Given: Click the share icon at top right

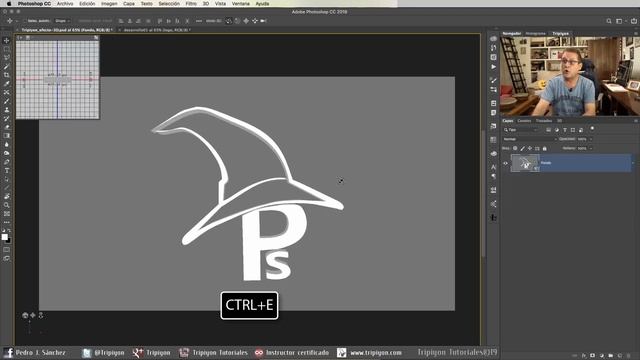Looking at the screenshot, I should click(633, 21).
